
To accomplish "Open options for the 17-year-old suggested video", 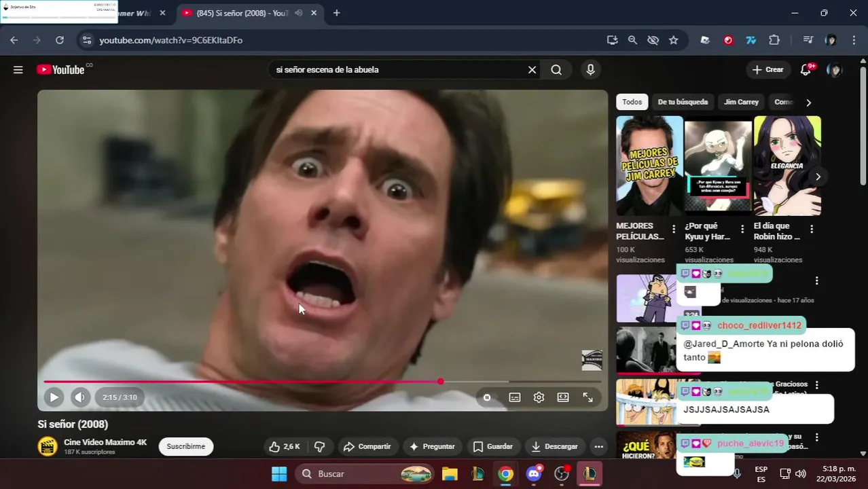I will click(x=816, y=280).
